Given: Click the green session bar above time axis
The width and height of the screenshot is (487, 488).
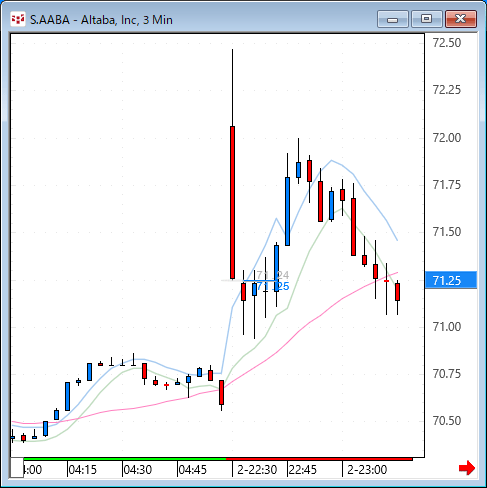Looking at the screenshot, I should coord(125,459).
